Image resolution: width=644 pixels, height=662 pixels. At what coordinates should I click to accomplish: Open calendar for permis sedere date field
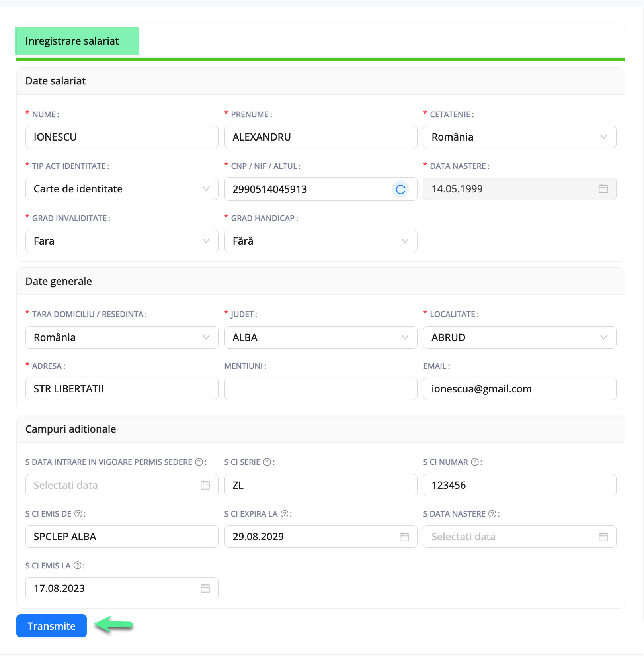(x=205, y=485)
